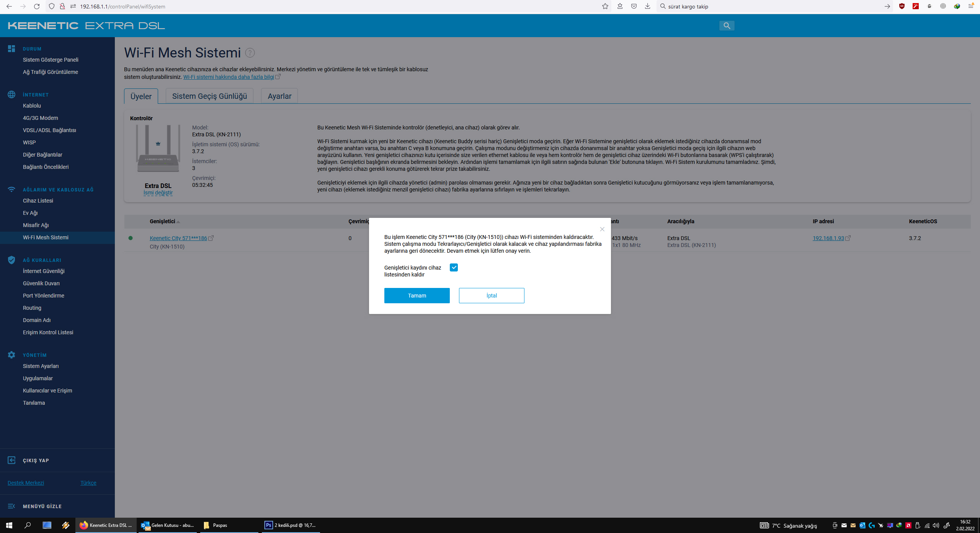
Task: Open Destek Merkezi link
Action: click(x=26, y=483)
